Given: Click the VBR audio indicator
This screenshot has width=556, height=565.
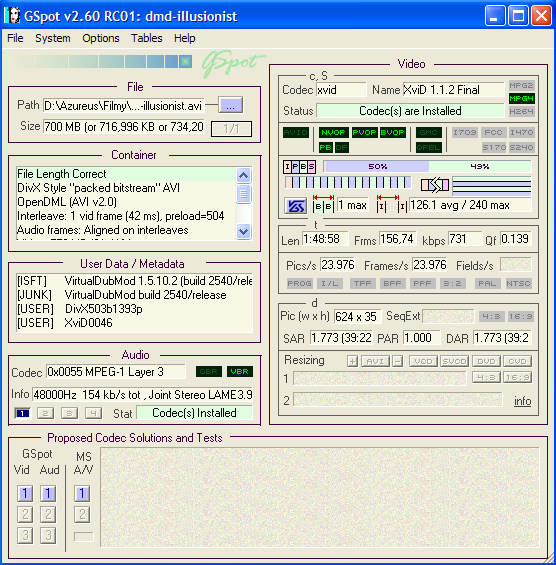Looking at the screenshot, I should 240,372.
